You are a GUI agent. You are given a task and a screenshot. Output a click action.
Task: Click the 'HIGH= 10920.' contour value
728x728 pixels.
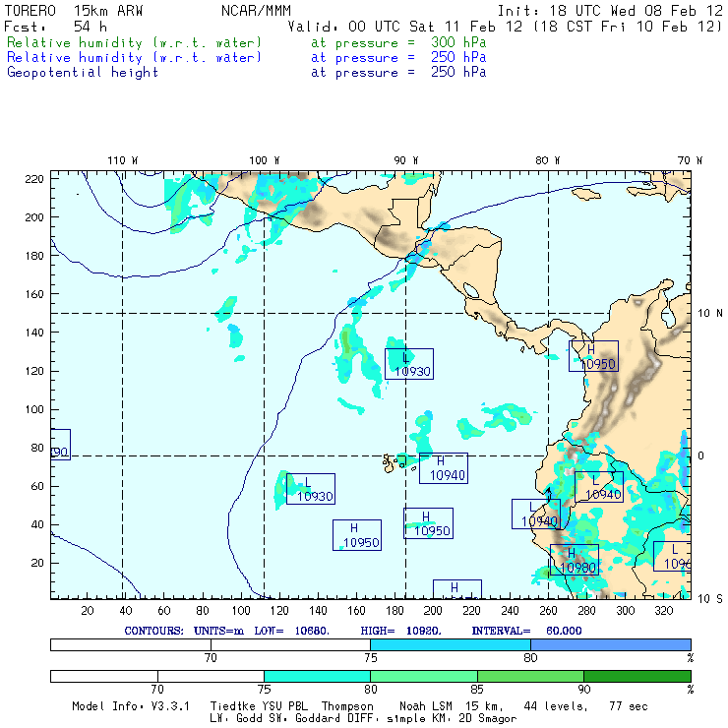(x=400, y=631)
